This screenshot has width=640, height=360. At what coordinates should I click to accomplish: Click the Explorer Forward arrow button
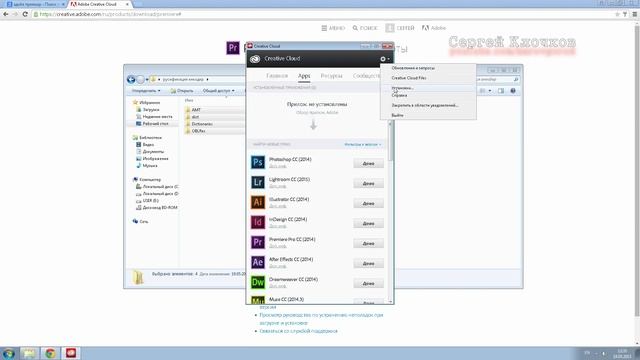(140, 79)
